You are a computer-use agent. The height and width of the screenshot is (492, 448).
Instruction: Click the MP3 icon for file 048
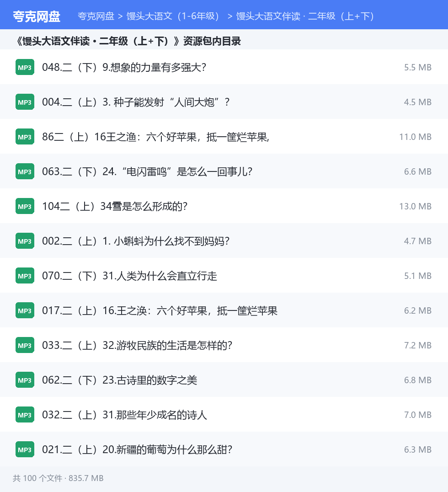pyautogui.click(x=25, y=67)
